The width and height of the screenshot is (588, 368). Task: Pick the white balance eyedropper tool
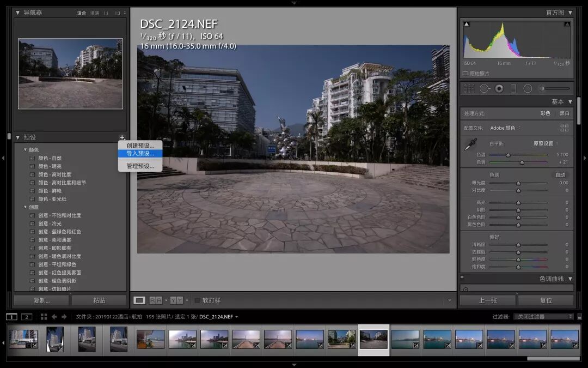click(x=470, y=144)
